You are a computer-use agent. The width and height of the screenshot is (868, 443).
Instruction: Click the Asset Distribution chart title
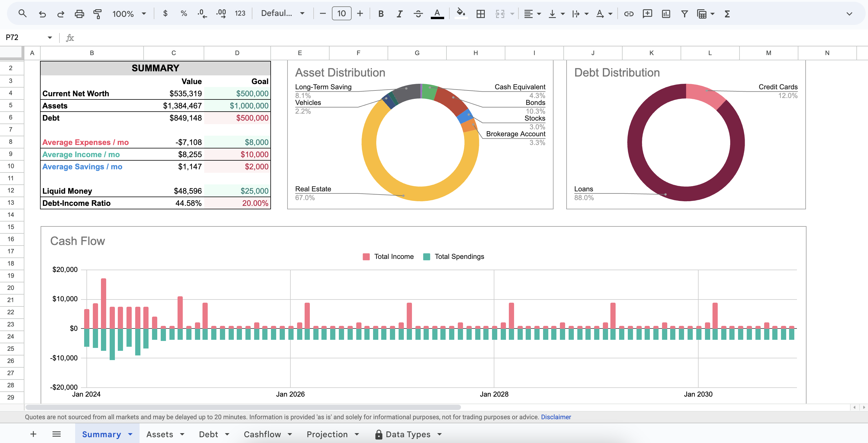click(340, 72)
